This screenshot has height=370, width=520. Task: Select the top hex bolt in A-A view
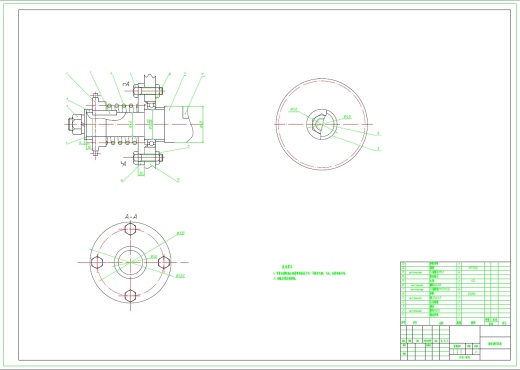pyautogui.click(x=130, y=229)
